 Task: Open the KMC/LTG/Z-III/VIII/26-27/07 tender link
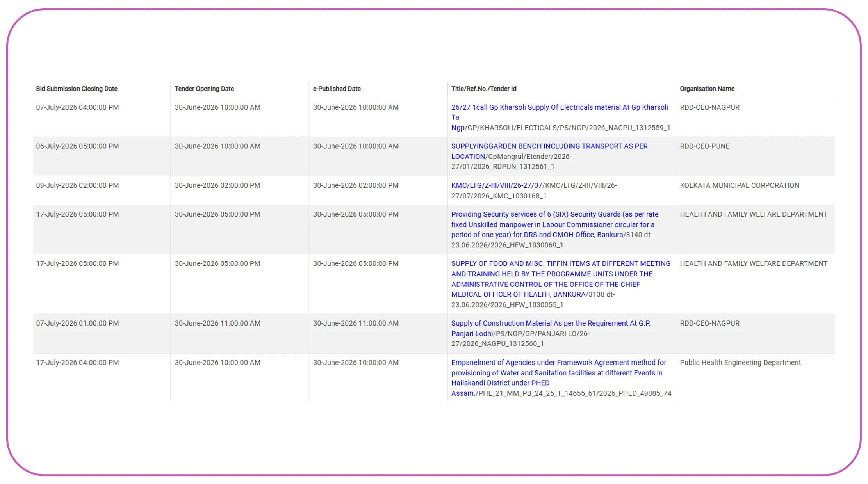coord(497,186)
